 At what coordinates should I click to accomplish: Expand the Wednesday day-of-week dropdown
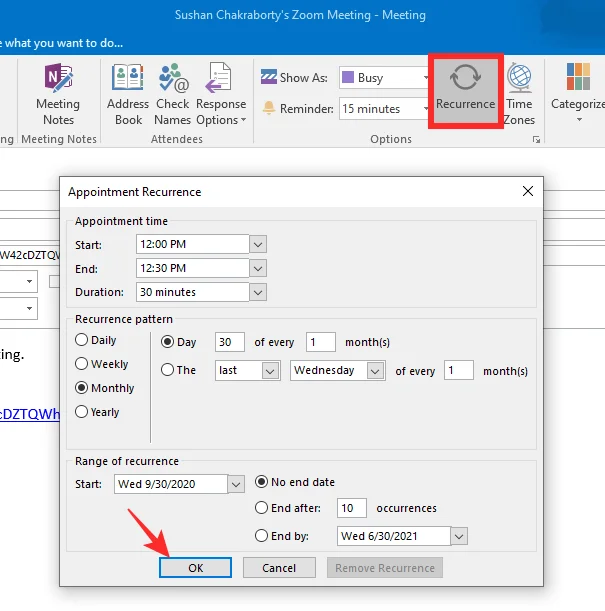click(376, 371)
